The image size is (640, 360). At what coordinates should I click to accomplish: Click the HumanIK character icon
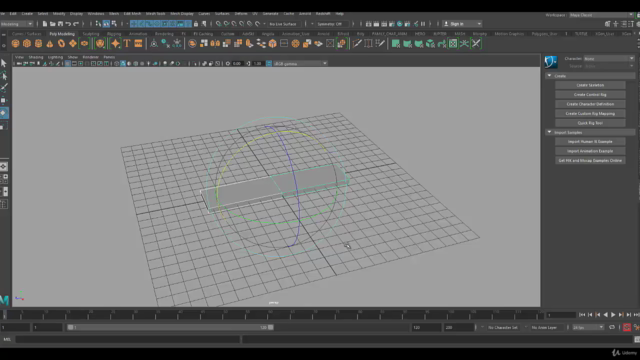pyautogui.click(x=551, y=62)
